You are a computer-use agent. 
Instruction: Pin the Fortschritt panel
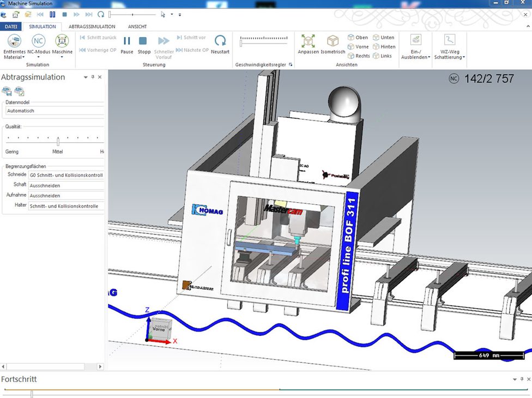click(x=522, y=379)
